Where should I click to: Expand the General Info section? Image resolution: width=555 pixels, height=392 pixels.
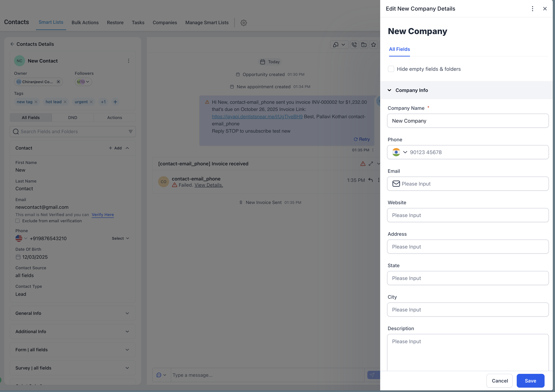tap(73, 313)
